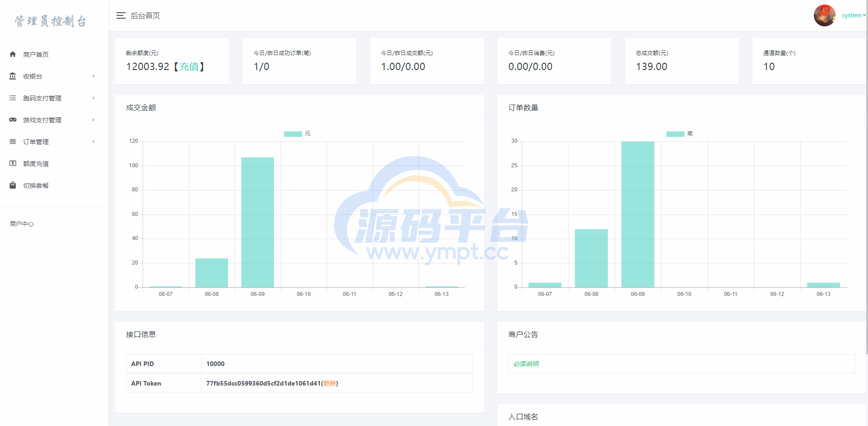Image resolution: width=868 pixels, height=426 pixels.
Task: Click the API Token value 77fb55dcc...
Action: pos(264,383)
